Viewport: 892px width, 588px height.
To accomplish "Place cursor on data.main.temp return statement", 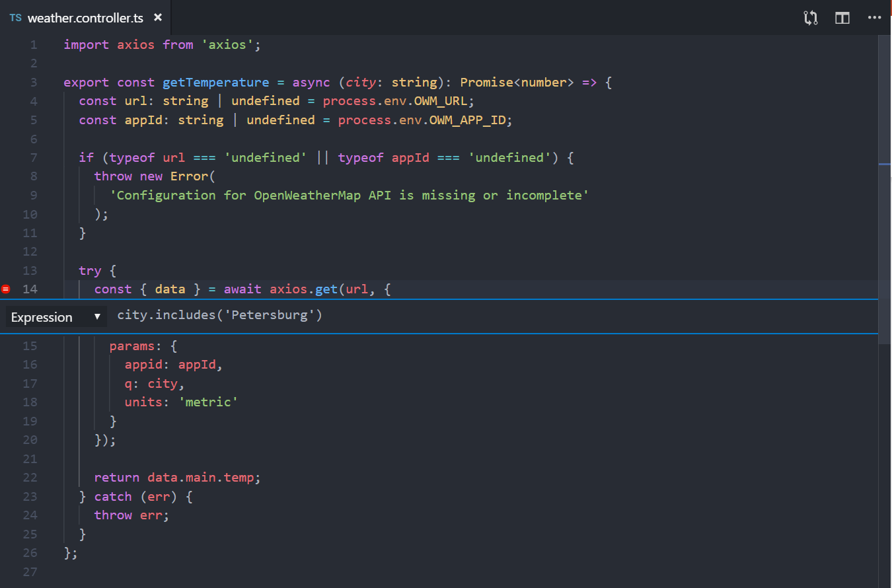I will (204, 477).
